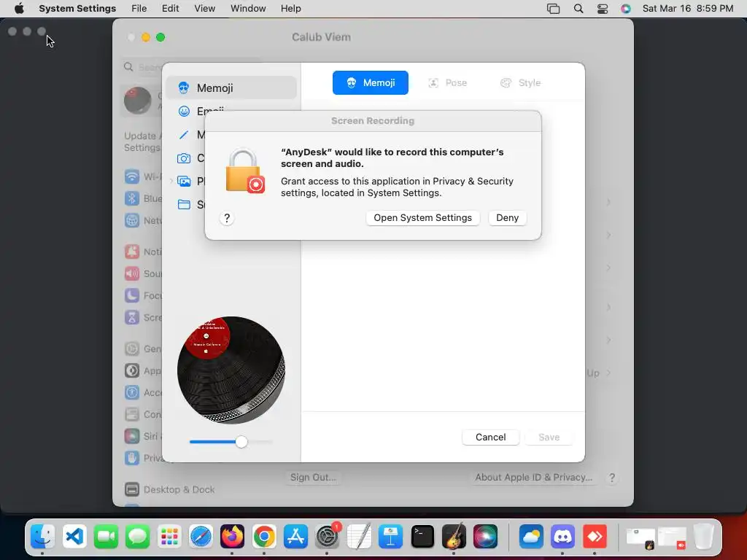Open Google Chrome from the Dock
Screen dimensions: 747x560
click(x=264, y=537)
